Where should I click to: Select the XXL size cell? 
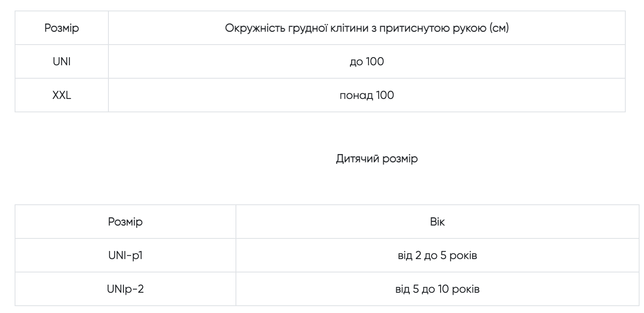coord(62,95)
